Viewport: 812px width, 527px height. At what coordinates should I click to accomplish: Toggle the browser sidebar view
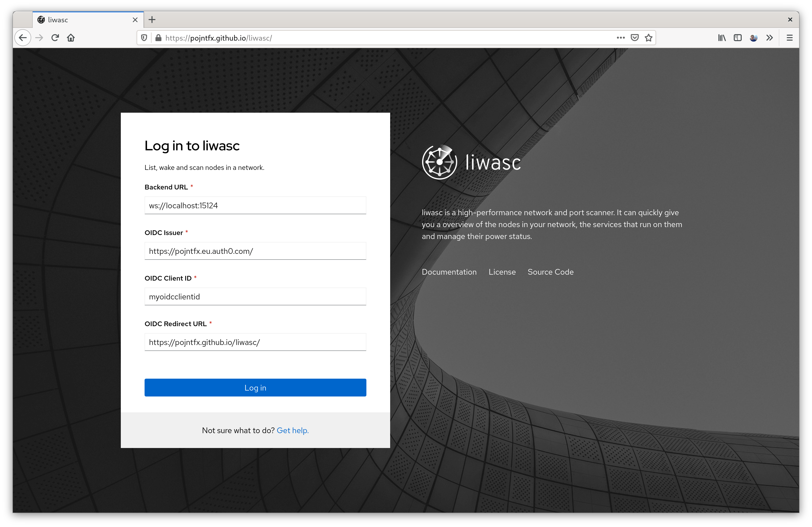(737, 38)
